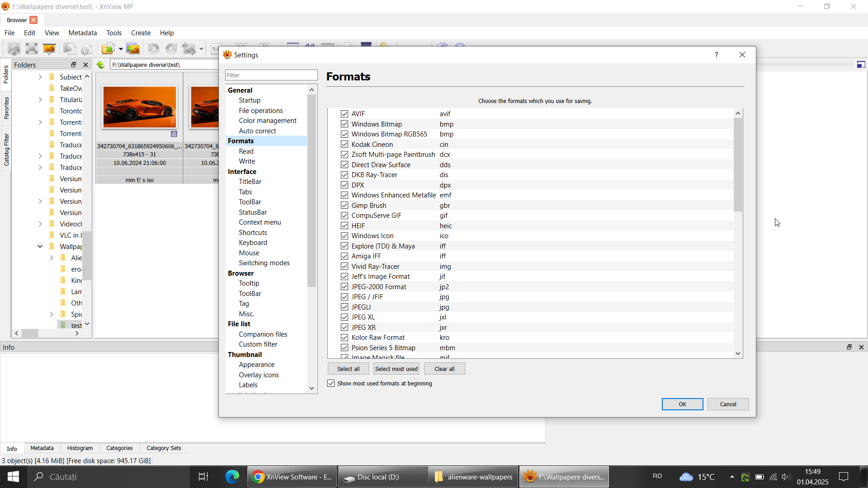Expand the Alie subfolder tree node

52,258
